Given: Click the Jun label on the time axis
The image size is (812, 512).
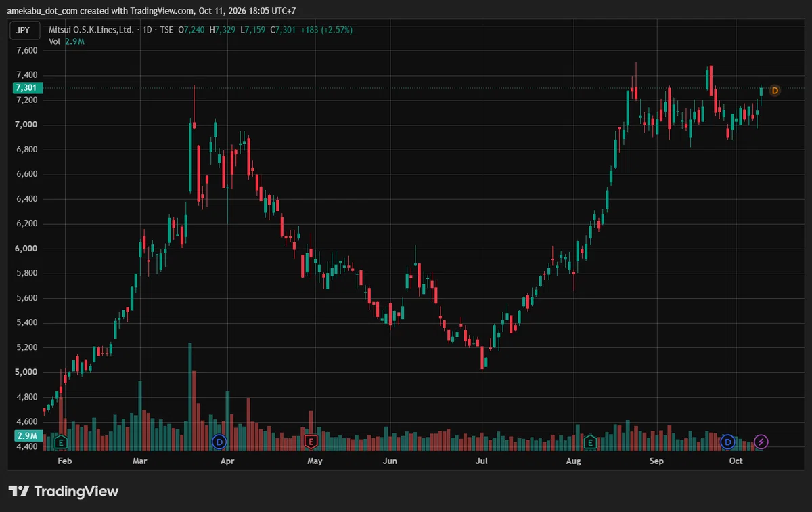Looking at the screenshot, I should pyautogui.click(x=389, y=461).
